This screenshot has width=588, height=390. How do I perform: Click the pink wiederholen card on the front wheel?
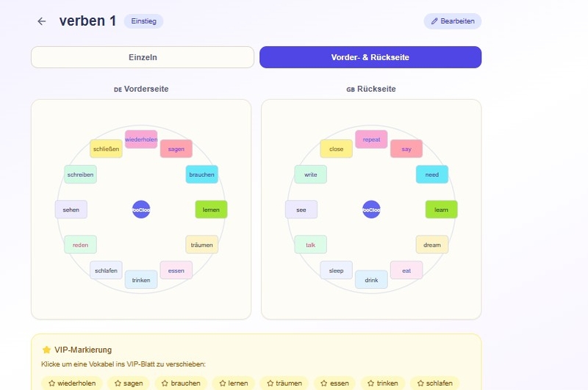141,140
